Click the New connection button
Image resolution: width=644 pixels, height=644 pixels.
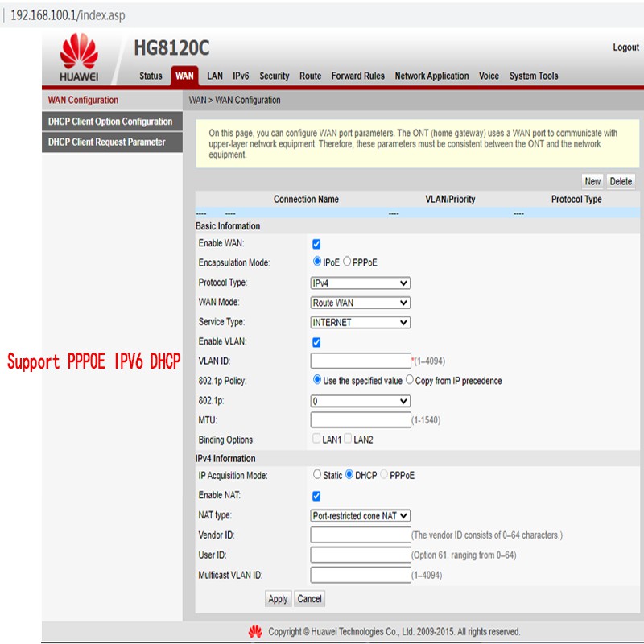pyautogui.click(x=592, y=181)
